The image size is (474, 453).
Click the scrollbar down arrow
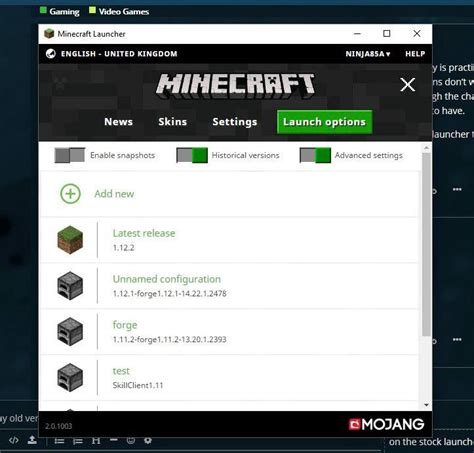coord(426,405)
